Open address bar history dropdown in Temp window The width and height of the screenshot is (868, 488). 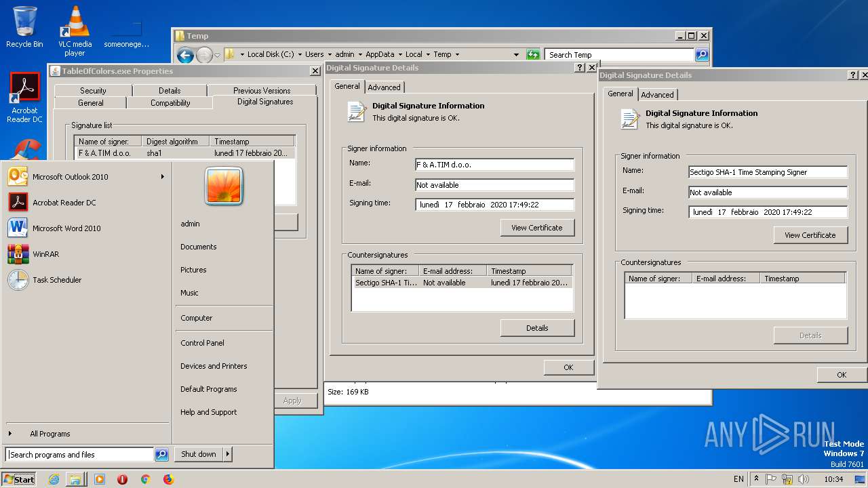516,55
